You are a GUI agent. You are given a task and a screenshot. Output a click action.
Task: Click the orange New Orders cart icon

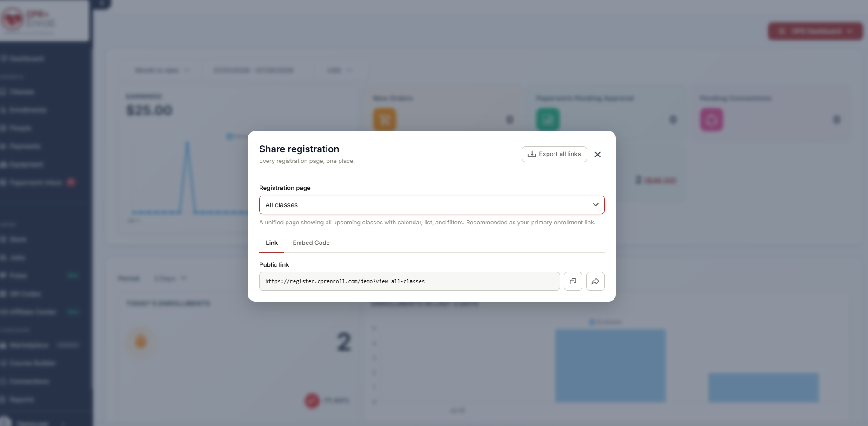(385, 120)
